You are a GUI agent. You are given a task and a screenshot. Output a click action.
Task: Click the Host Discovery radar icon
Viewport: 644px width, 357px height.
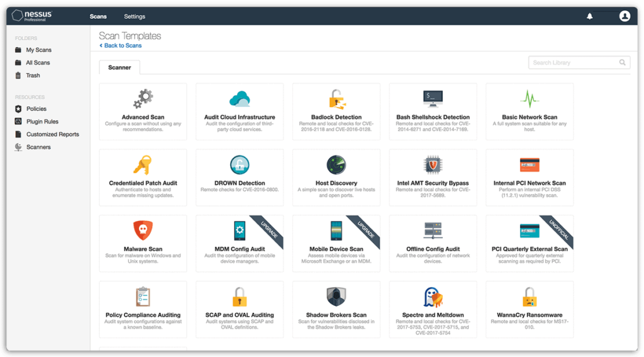tap(336, 165)
